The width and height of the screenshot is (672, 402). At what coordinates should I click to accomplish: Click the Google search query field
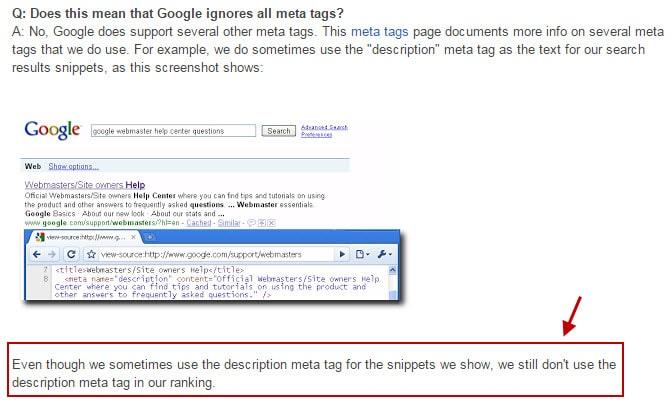coord(173,131)
